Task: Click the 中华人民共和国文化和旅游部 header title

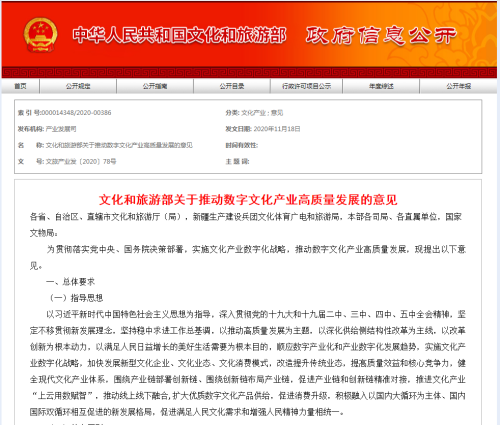Action: pyautogui.click(x=179, y=35)
